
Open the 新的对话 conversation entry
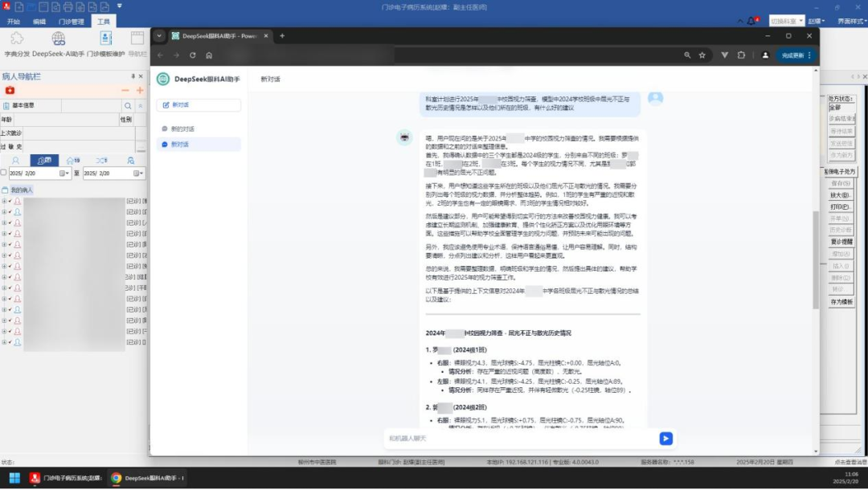point(199,129)
